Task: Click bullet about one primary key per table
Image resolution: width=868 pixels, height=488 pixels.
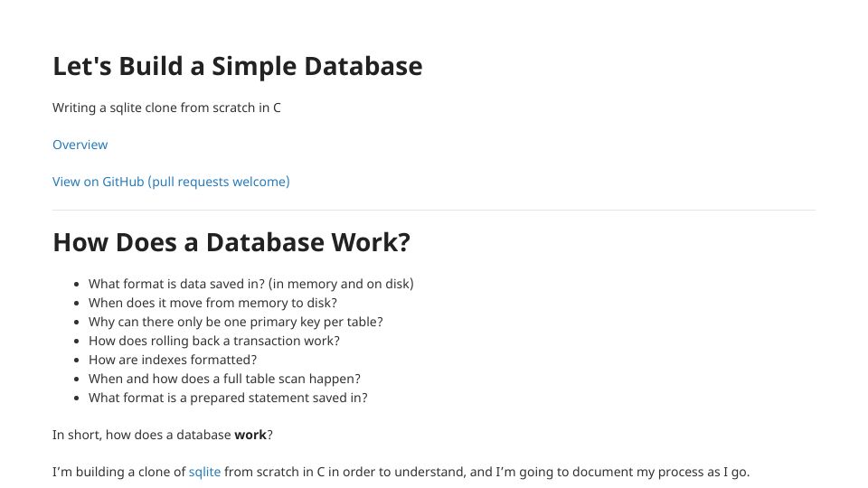Action: [x=236, y=322]
